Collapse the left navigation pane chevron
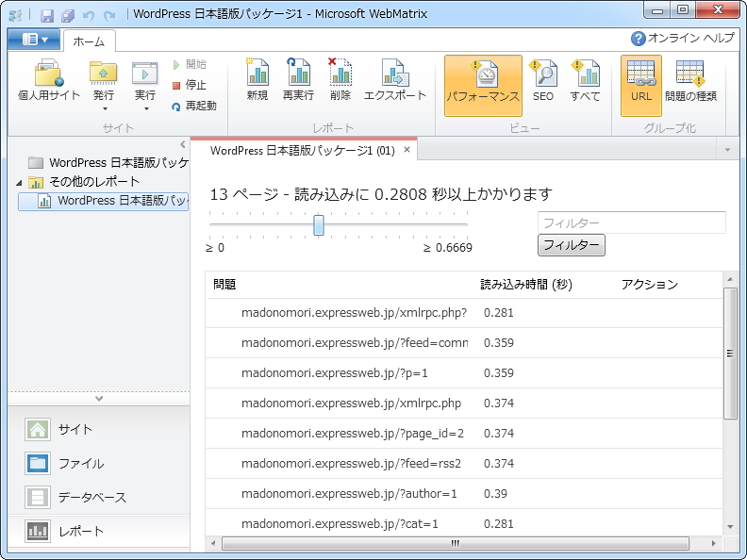Image resolution: width=747 pixels, height=560 pixels. [183, 144]
